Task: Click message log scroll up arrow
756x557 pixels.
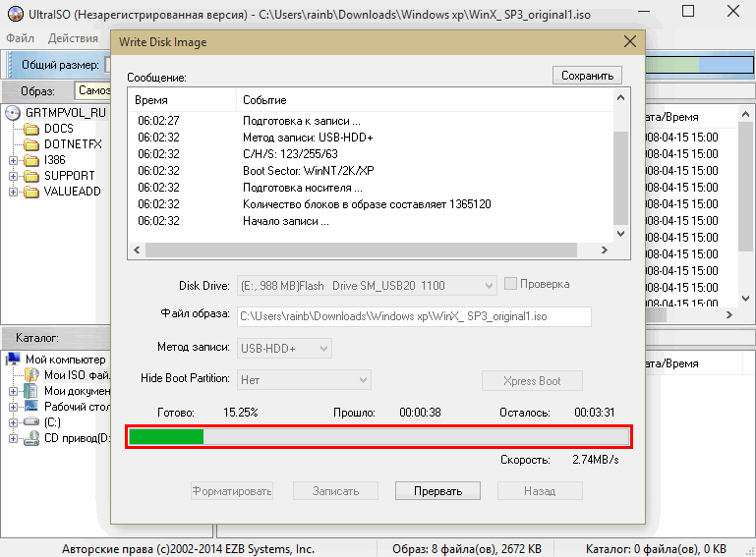Action: 620,98
